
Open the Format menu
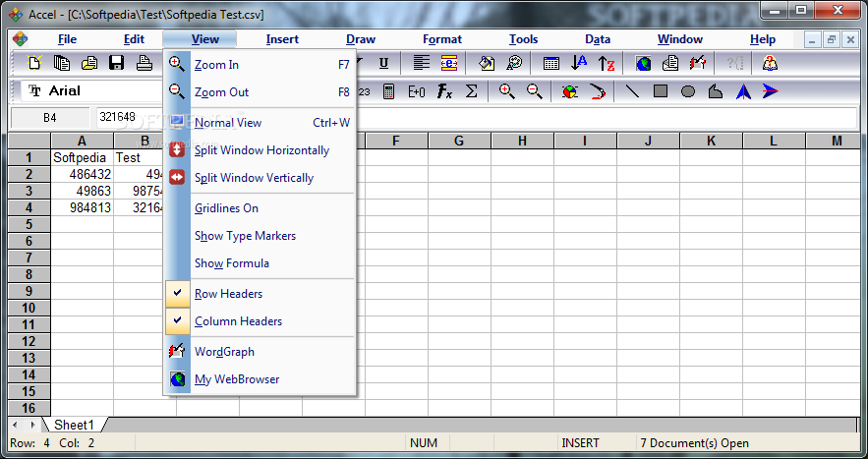pos(442,39)
